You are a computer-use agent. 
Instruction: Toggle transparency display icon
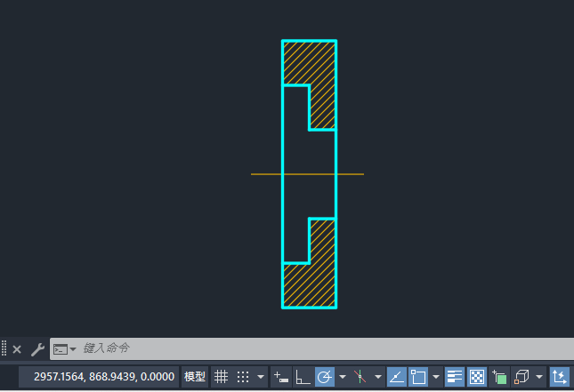(477, 377)
